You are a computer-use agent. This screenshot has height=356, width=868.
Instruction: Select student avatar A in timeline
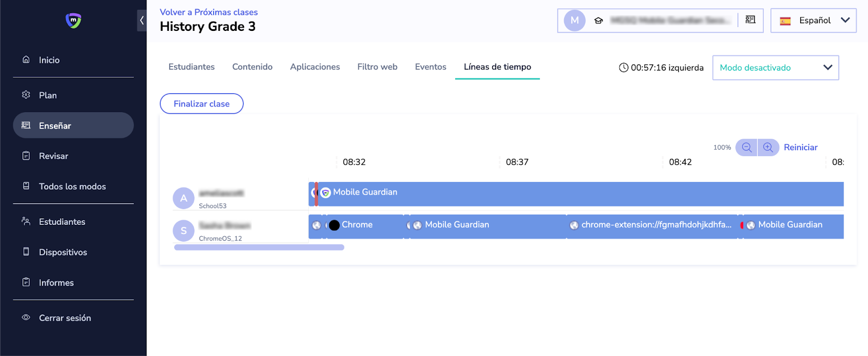pyautogui.click(x=183, y=198)
